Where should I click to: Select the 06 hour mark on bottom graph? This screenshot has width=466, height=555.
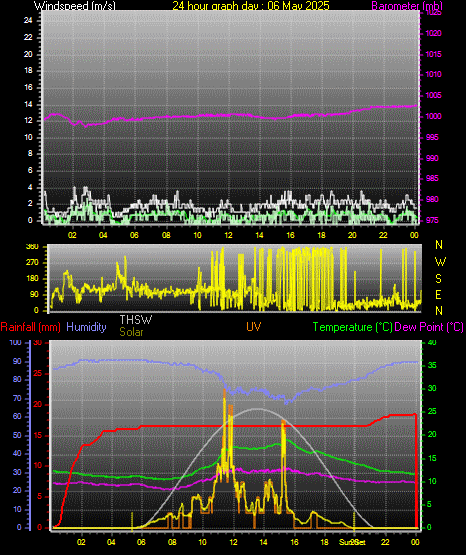[x=141, y=542]
